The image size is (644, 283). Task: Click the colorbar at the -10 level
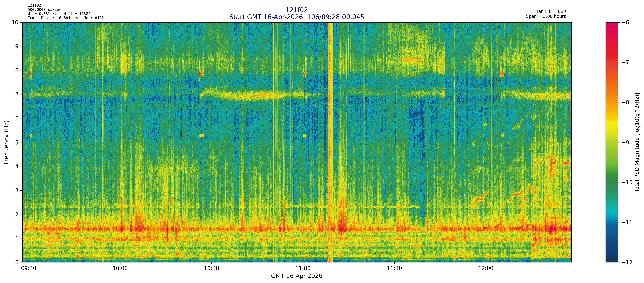pos(612,182)
